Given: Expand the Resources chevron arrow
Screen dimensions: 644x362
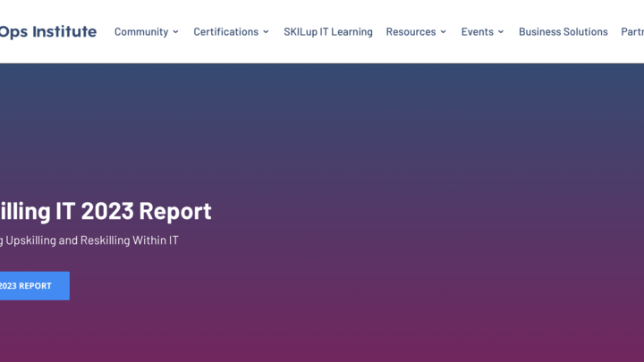Looking at the screenshot, I should click(x=443, y=31).
